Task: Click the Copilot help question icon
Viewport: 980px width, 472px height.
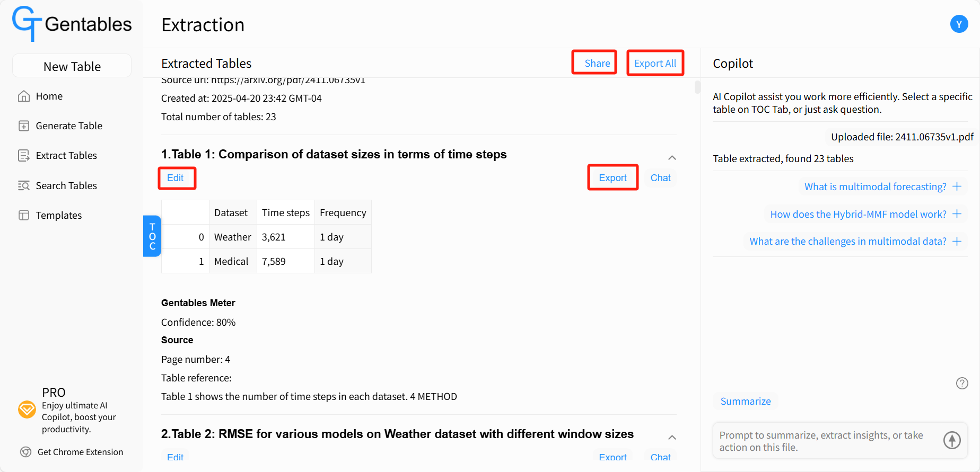Action: pos(962,383)
